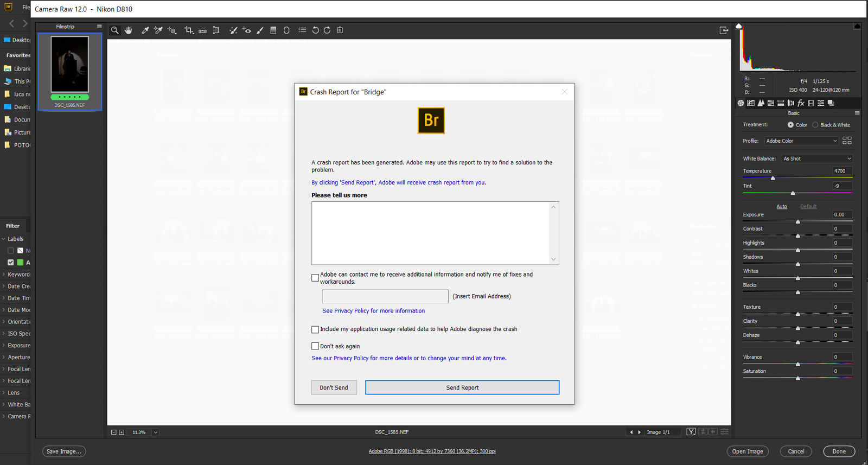Viewport: 868px width, 465px height.
Task: Expand the Keywords filter section
Action: tap(3, 275)
